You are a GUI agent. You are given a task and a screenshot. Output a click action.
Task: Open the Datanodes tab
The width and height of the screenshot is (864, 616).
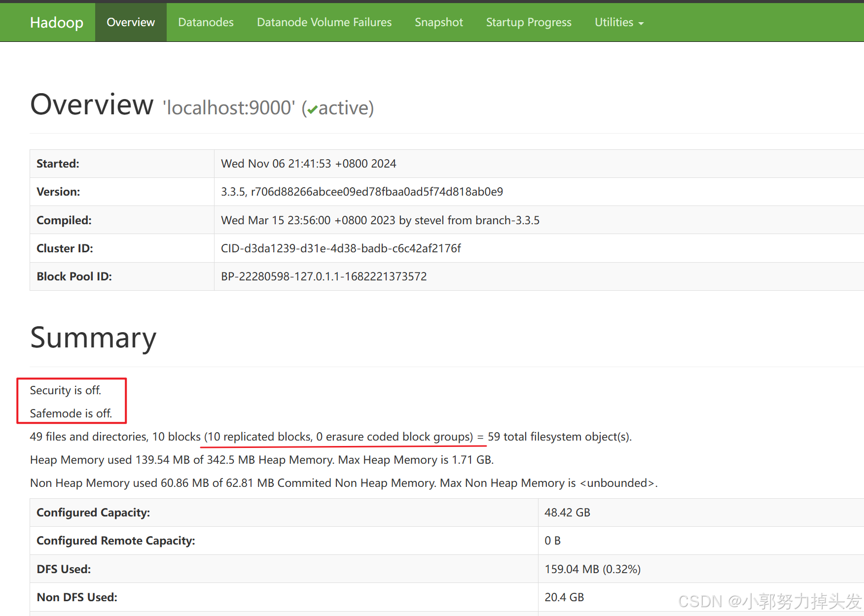pyautogui.click(x=206, y=22)
